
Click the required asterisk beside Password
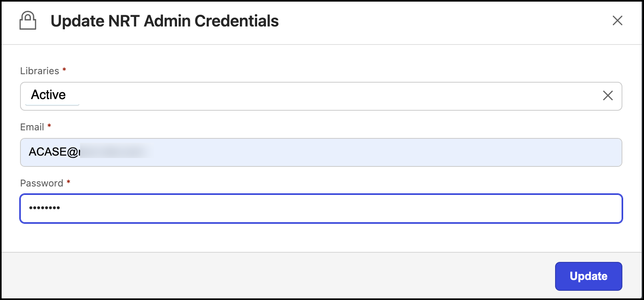coord(68,182)
